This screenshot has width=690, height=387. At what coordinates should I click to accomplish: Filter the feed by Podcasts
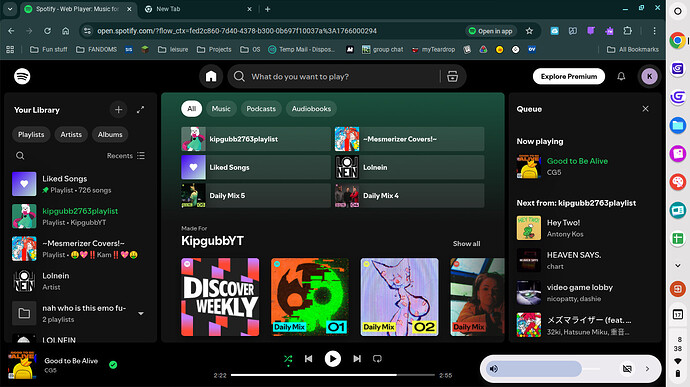261,109
